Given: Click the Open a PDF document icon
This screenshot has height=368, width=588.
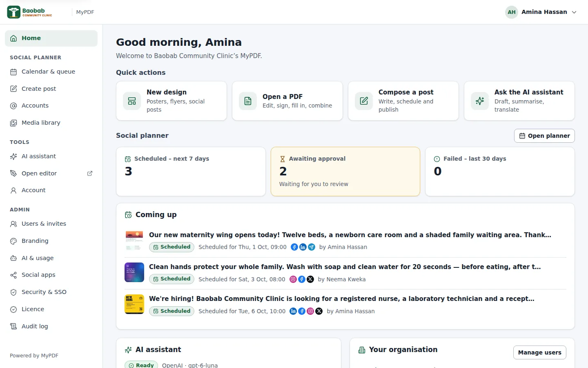Looking at the screenshot, I should (248, 101).
